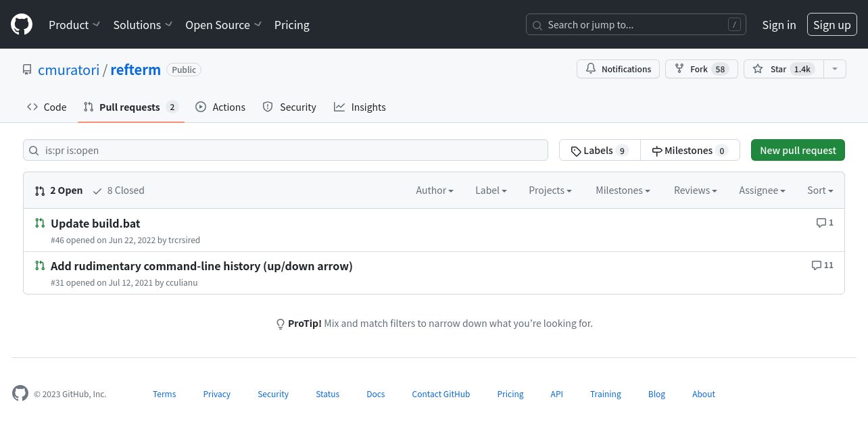Open the Blog footer link

click(x=657, y=394)
